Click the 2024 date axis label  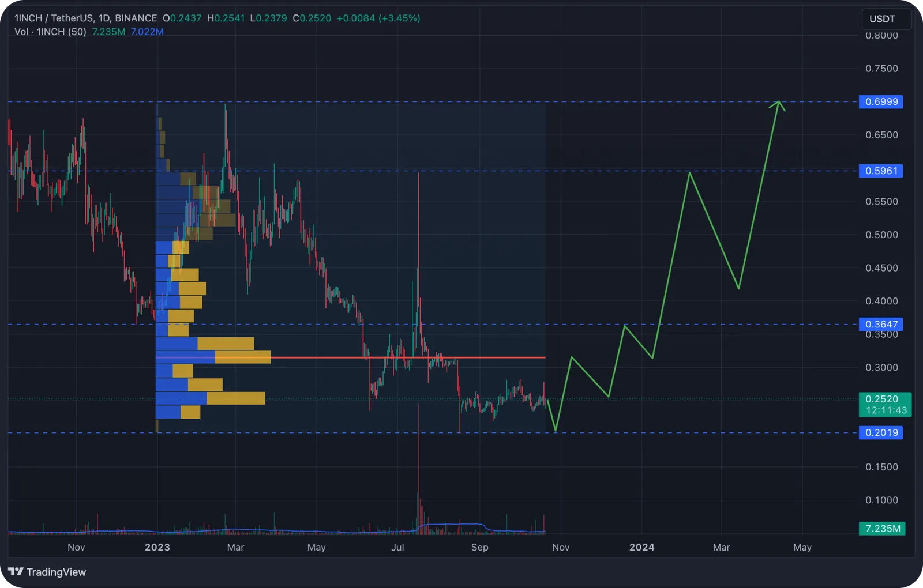pos(642,547)
